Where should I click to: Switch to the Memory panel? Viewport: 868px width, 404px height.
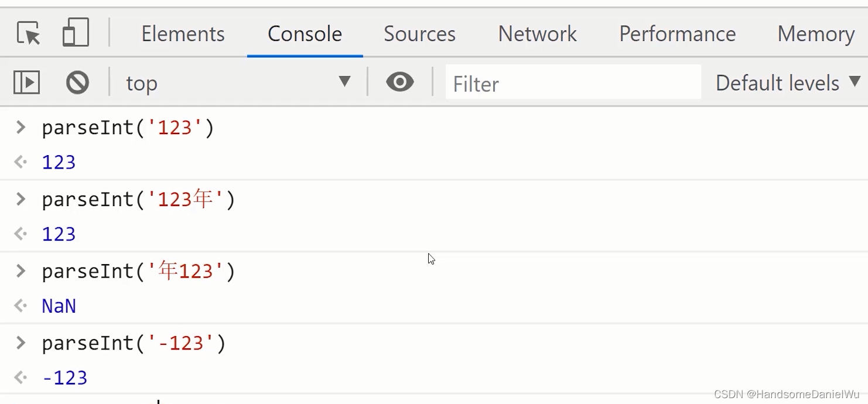(x=816, y=33)
